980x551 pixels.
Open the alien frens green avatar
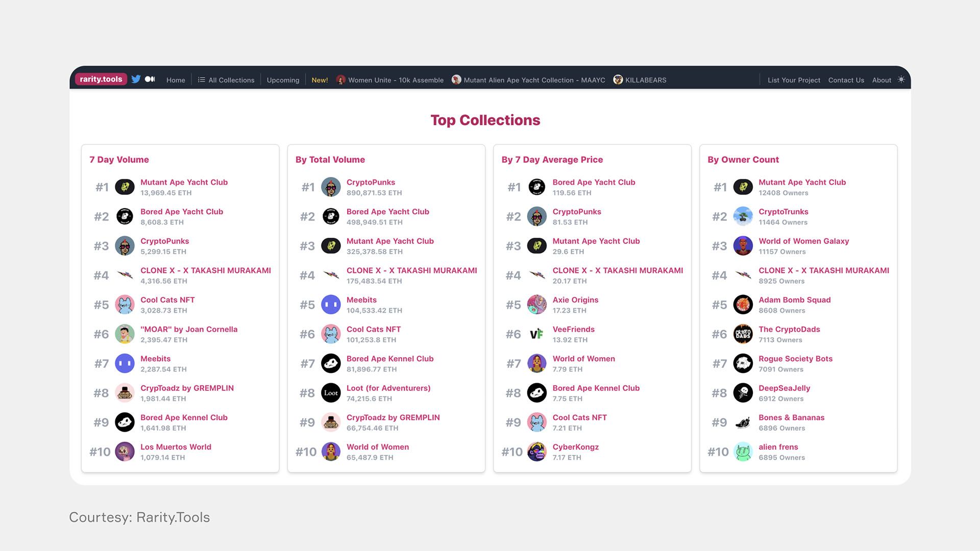[x=743, y=452]
